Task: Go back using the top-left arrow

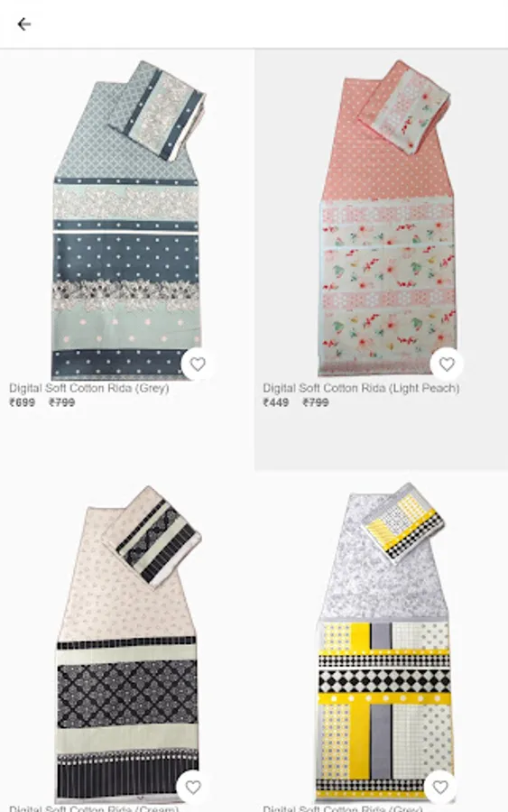Action: [23, 24]
